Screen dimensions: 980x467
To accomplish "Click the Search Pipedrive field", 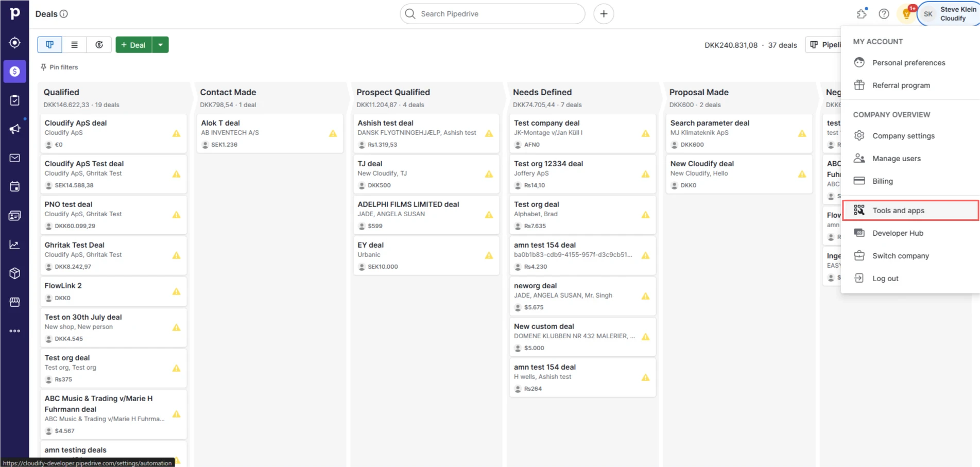I will tap(492, 14).
